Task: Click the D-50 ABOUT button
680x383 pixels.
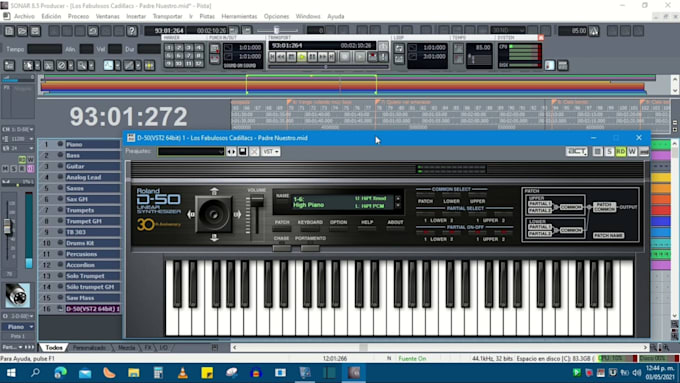Action: tap(395, 227)
